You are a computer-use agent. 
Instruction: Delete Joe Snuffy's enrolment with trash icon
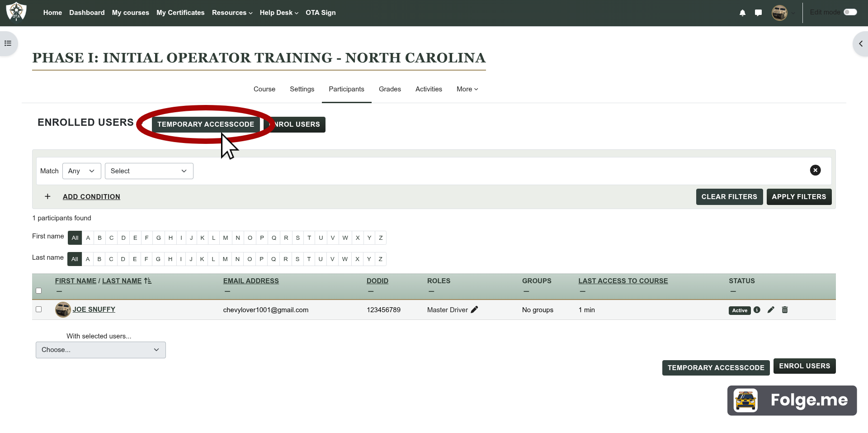coord(785,310)
